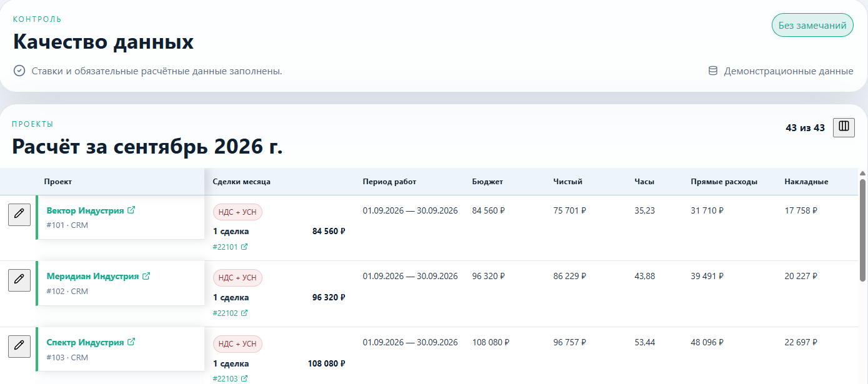The height and width of the screenshot is (384, 868).
Task: Click the Сделки месяца column header
Action: click(x=242, y=182)
